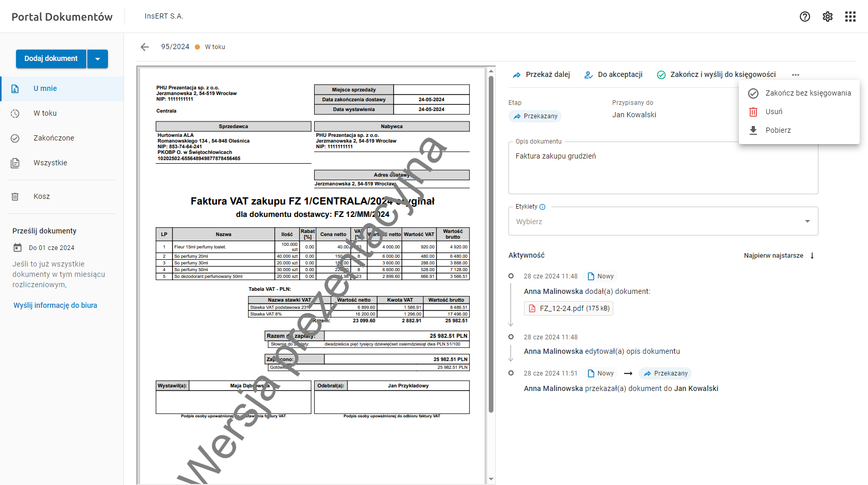868x485 pixels.
Task: Click the scrollbar up arrow of preview
Action: (x=491, y=71)
